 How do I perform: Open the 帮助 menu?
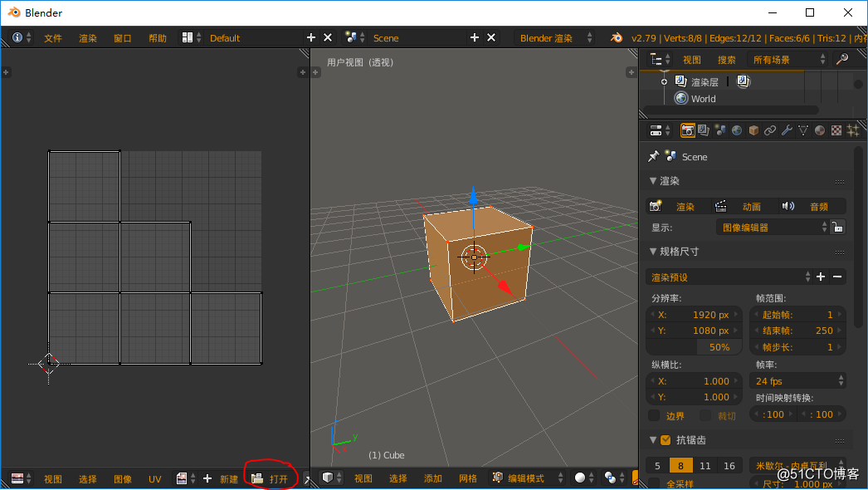[157, 37]
